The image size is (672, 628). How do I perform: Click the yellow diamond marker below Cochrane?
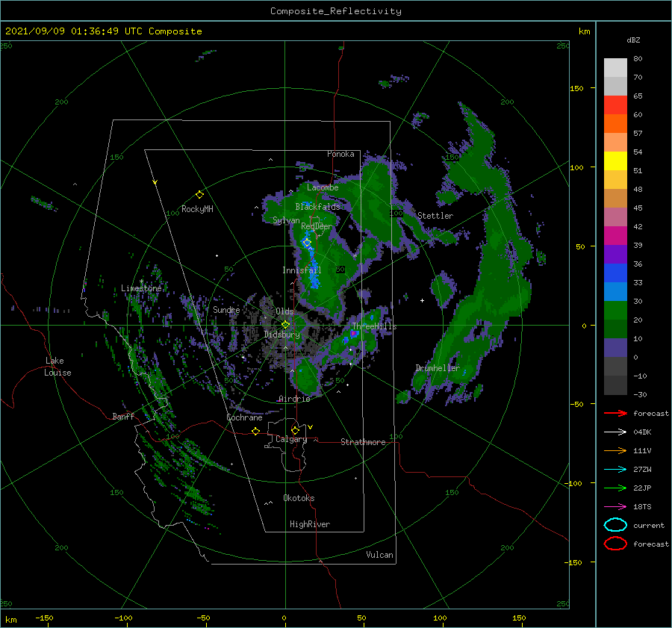255,431
